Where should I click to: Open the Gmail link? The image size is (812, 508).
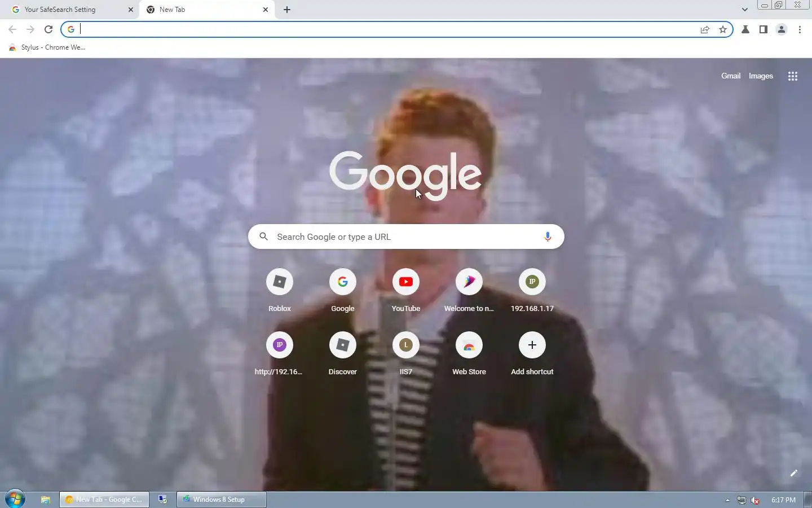coord(731,76)
